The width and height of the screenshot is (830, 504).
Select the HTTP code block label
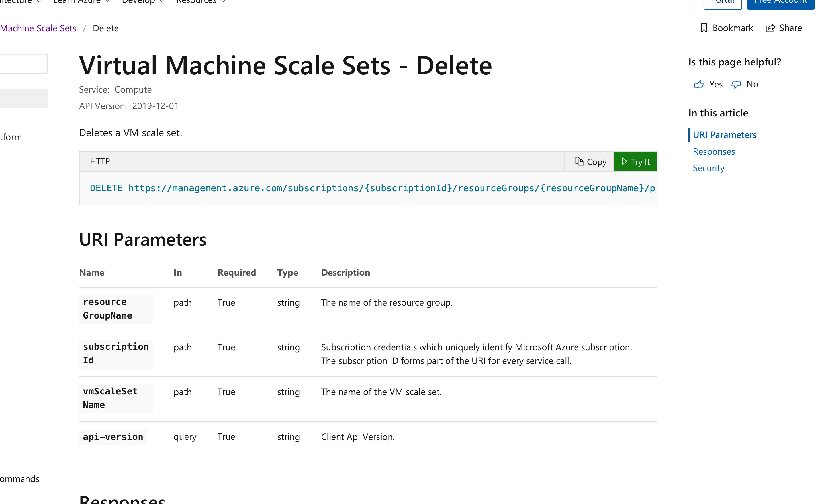pos(100,162)
